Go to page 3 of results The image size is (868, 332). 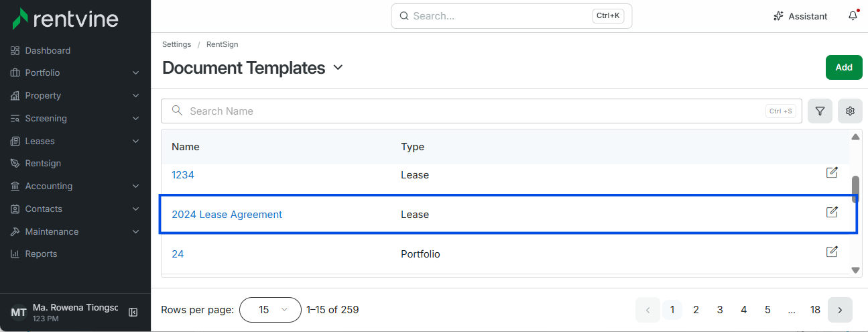720,310
